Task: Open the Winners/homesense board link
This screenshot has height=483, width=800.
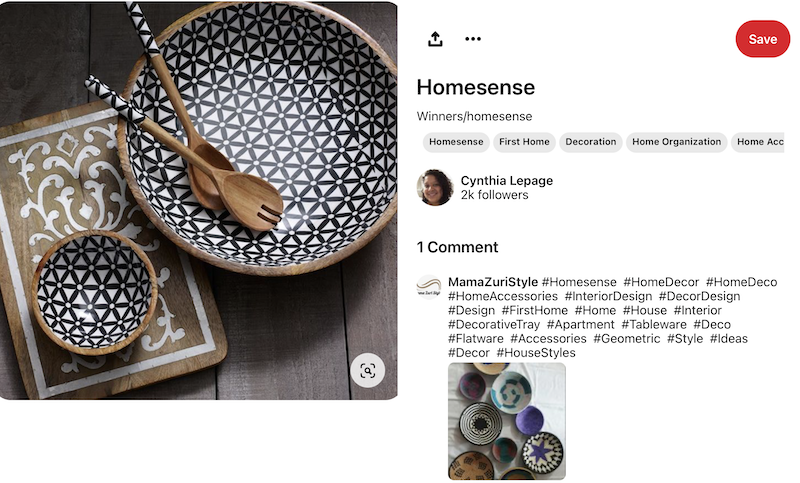Action: 474,116
